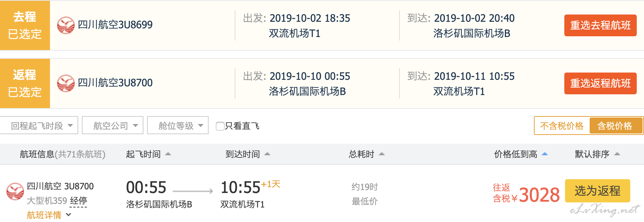
Task: Open the 舱位等级 dropdown
Action: click(178, 126)
